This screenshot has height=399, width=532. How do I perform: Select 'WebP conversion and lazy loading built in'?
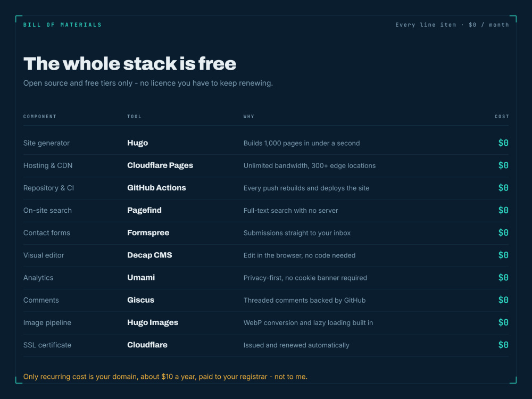coord(308,323)
